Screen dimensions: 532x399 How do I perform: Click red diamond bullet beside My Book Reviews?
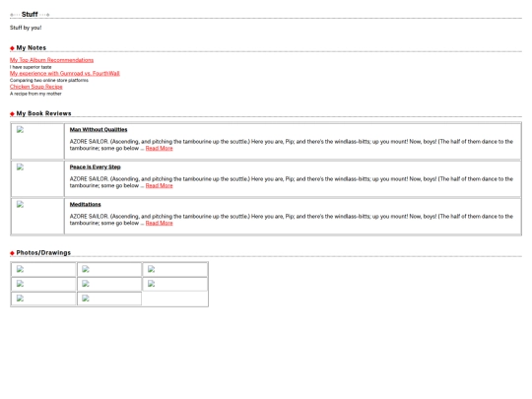click(x=12, y=114)
